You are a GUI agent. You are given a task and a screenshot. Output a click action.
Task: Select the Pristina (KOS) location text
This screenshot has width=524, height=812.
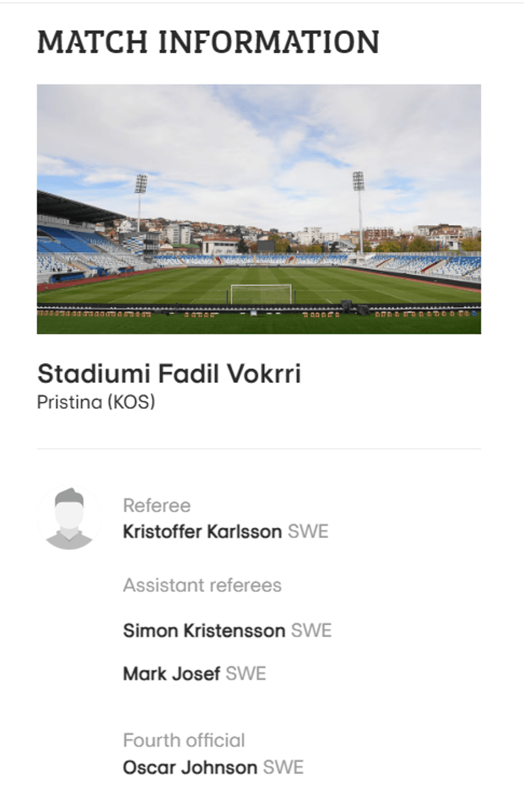(96, 402)
